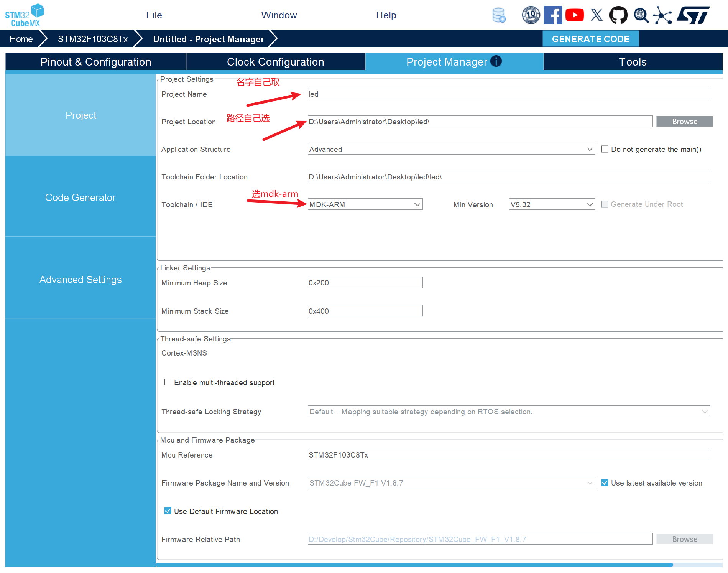
Task: Click the STM32F103C8Tx breadcrumb
Action: coord(93,39)
